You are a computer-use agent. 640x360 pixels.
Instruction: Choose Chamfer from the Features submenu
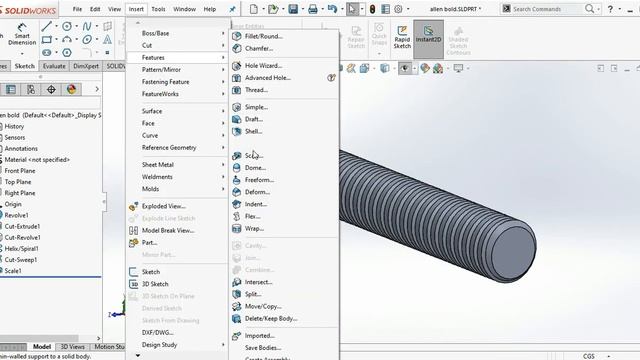tap(259, 49)
